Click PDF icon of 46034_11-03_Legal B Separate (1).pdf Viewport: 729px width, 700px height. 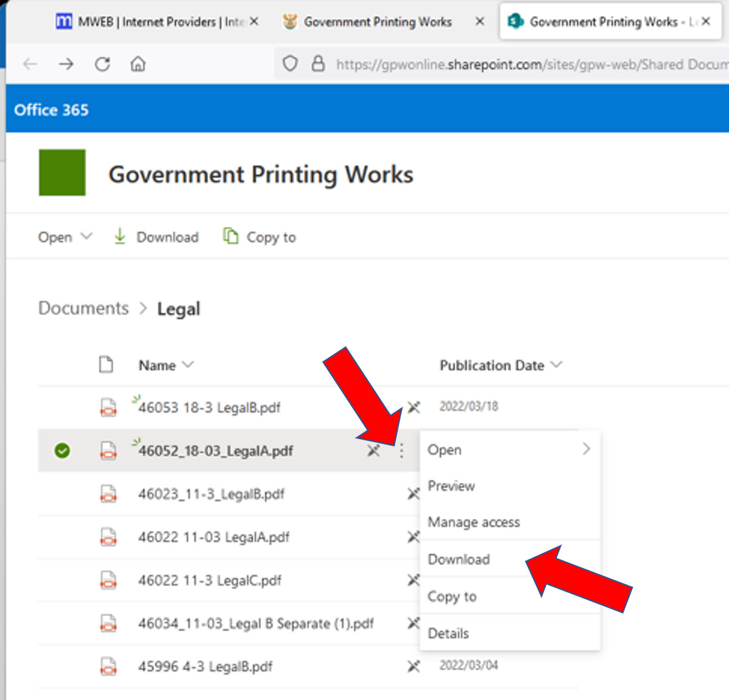[x=108, y=623]
